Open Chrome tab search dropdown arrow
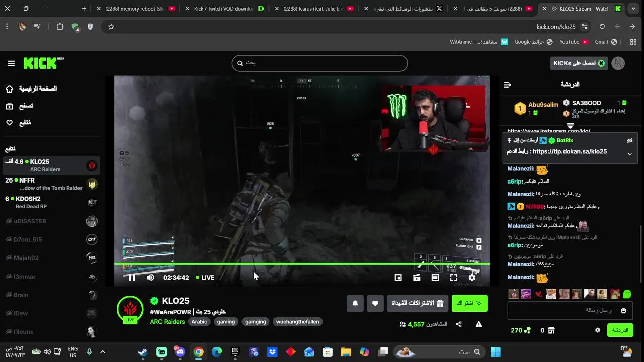This screenshot has width=644, height=362. coord(633,9)
